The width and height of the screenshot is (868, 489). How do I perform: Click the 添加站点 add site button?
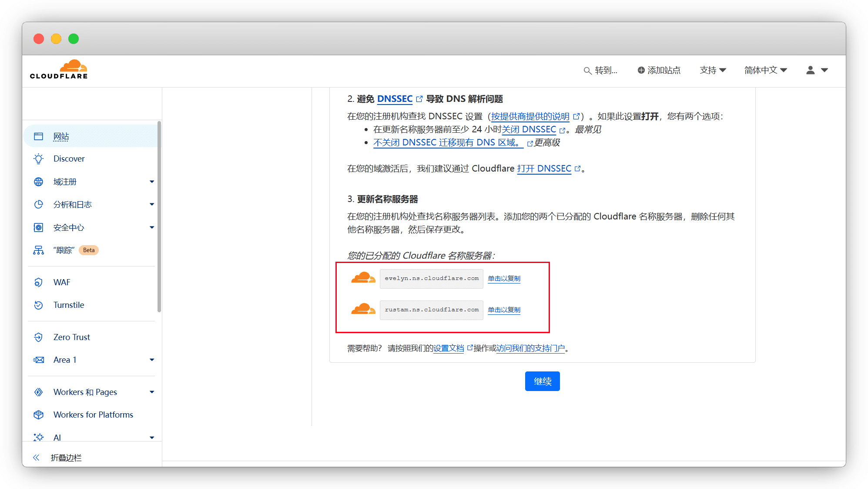(x=659, y=70)
